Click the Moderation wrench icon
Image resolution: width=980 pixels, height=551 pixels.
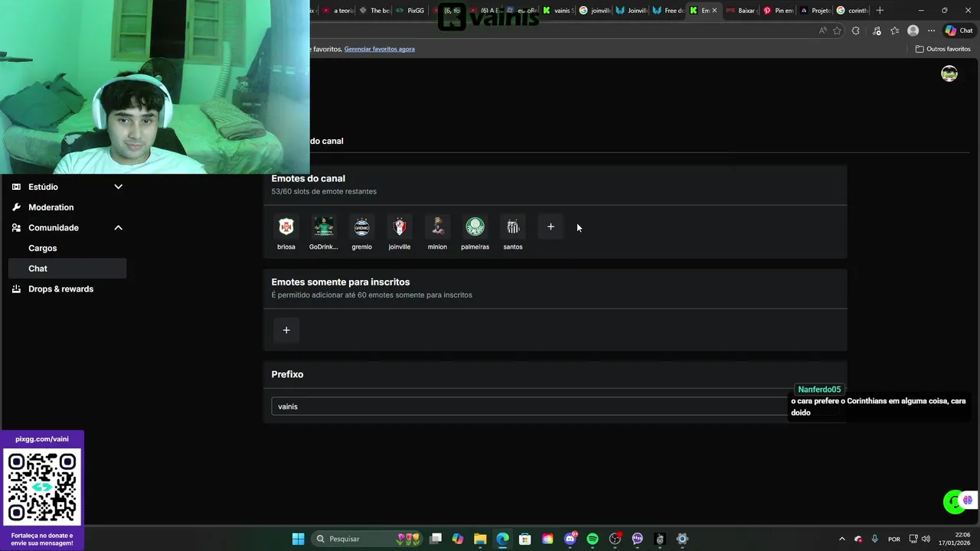click(16, 207)
